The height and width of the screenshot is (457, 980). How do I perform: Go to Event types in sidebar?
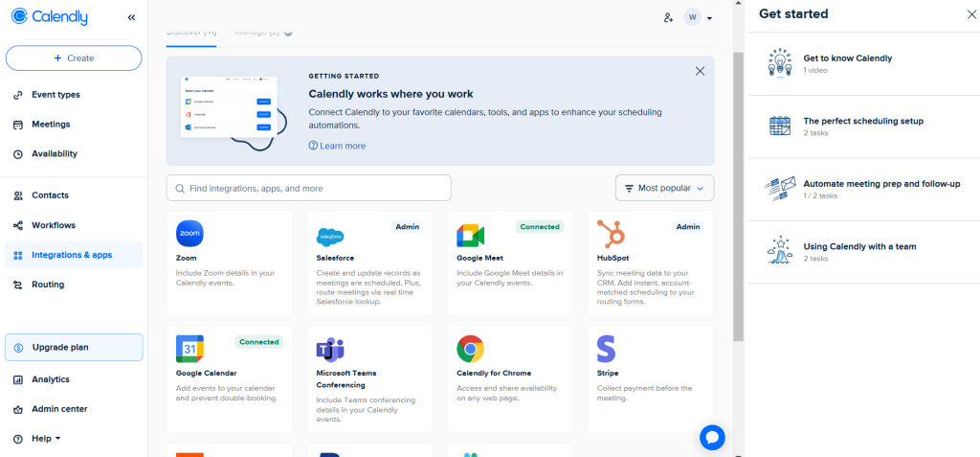pyautogui.click(x=56, y=95)
